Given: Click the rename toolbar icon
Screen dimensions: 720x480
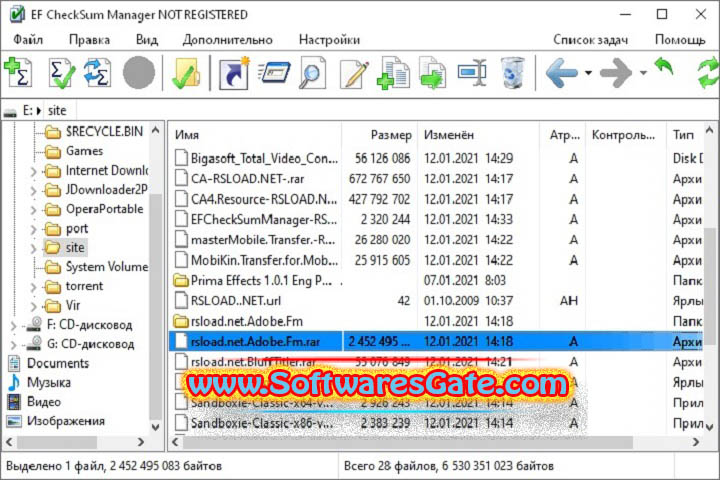Looking at the screenshot, I should 472,72.
